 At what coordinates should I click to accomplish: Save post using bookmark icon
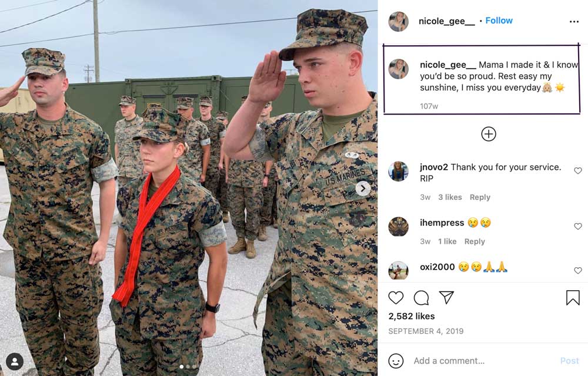click(573, 298)
